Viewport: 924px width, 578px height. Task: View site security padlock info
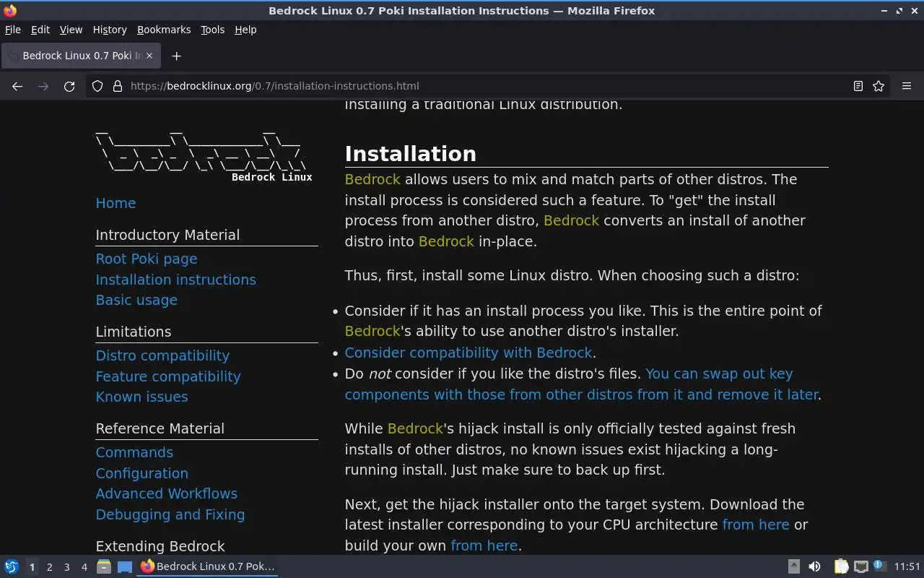point(118,86)
